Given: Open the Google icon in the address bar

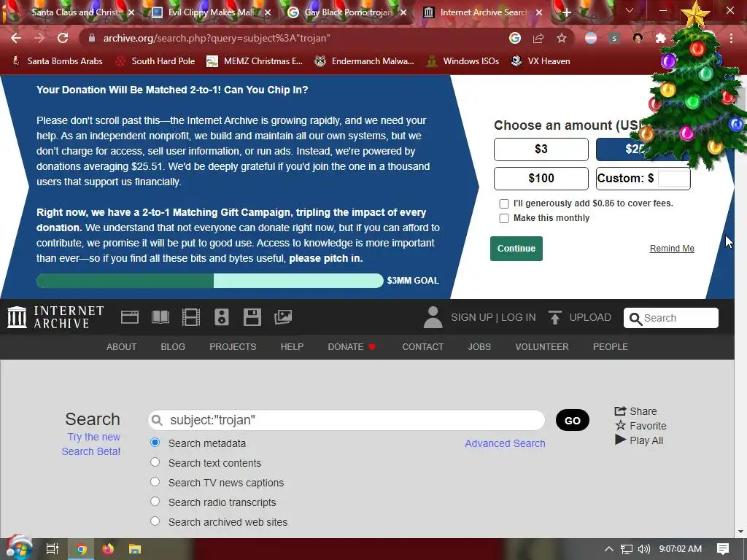Looking at the screenshot, I should [x=515, y=38].
